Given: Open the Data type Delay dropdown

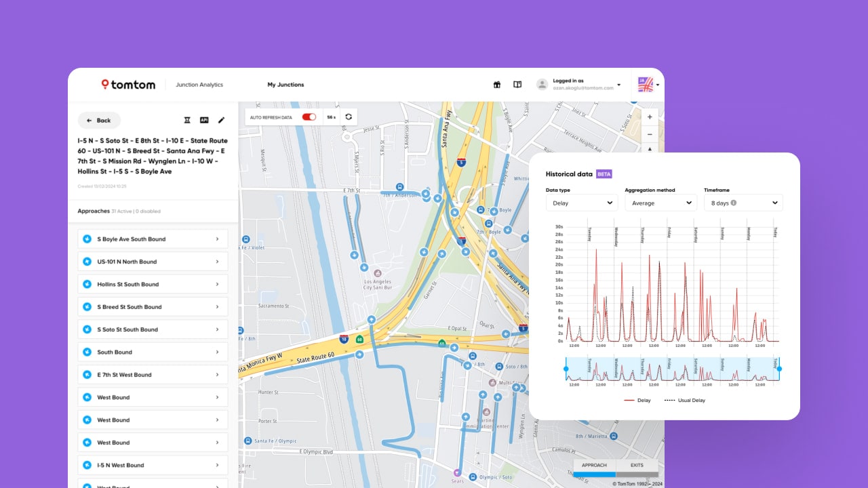Looking at the screenshot, I should pos(581,203).
